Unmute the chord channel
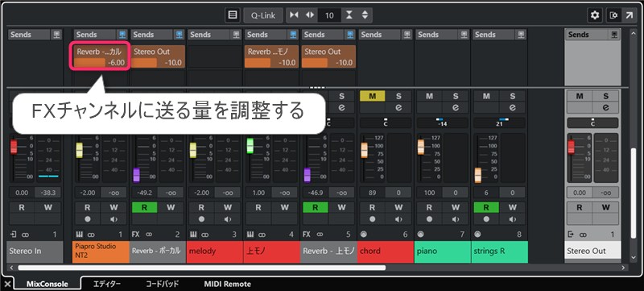644x291 pixels. pos(373,96)
